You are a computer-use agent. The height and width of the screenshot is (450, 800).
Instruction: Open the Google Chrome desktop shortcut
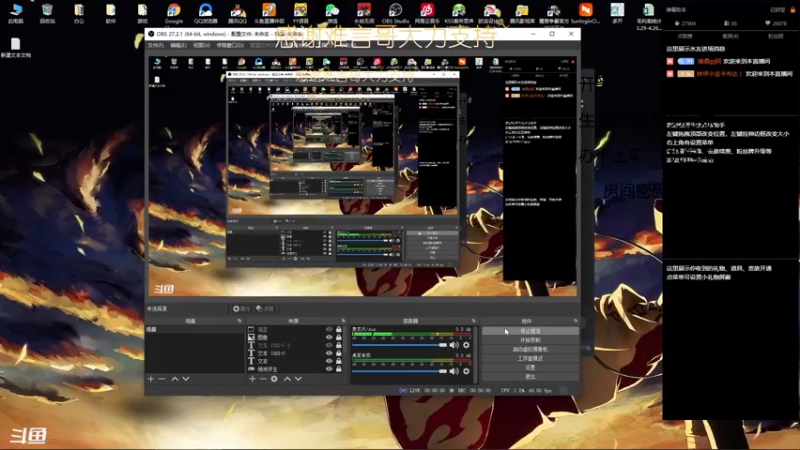173,13
